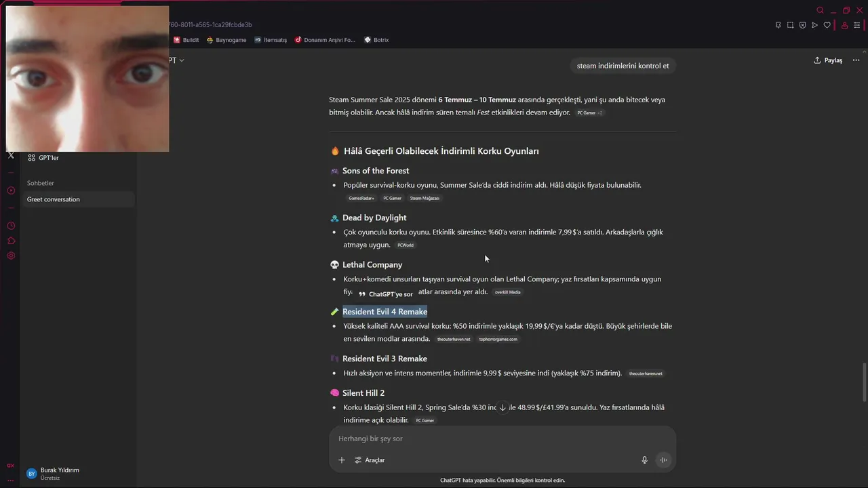Click the 'Sons of the Forest' heading

(x=376, y=171)
